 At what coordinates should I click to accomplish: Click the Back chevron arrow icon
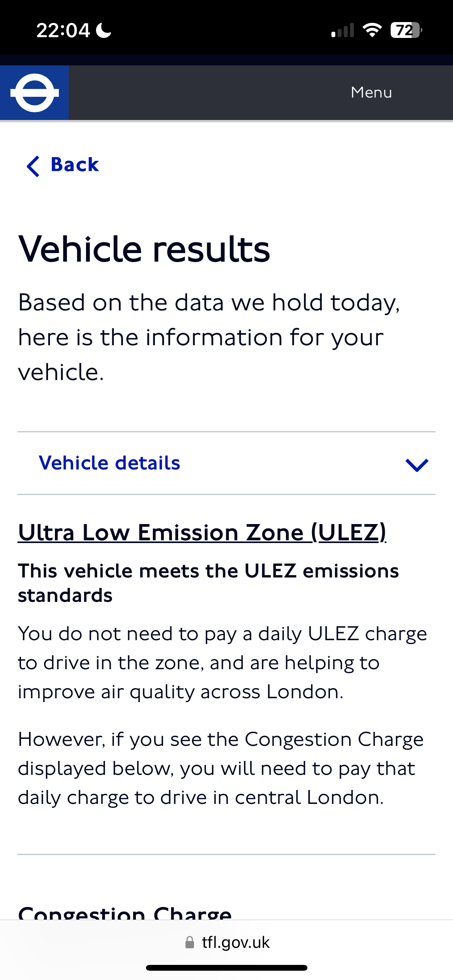point(33,166)
